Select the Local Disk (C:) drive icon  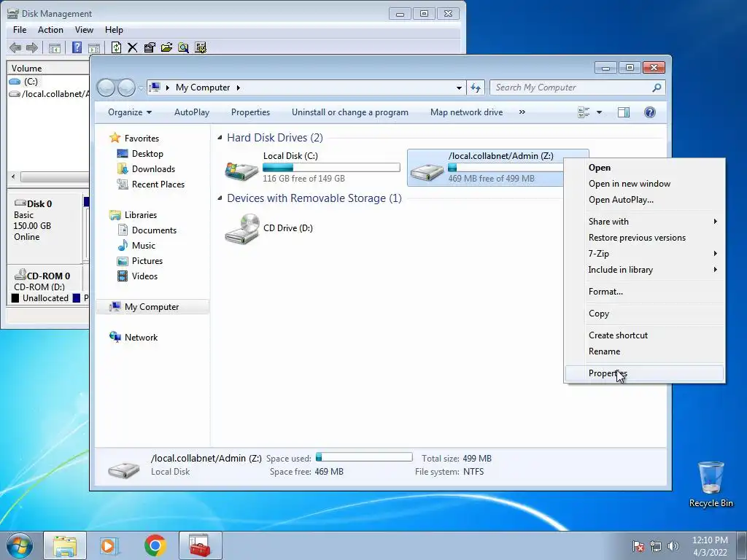[241, 171]
